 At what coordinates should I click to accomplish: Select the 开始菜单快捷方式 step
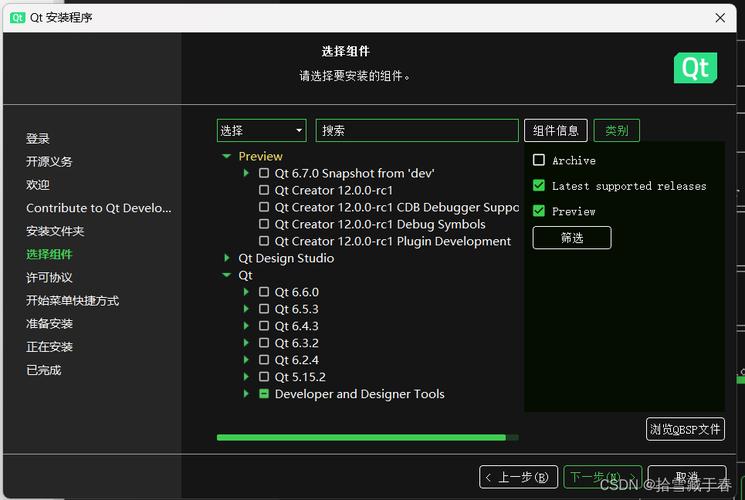click(x=72, y=300)
